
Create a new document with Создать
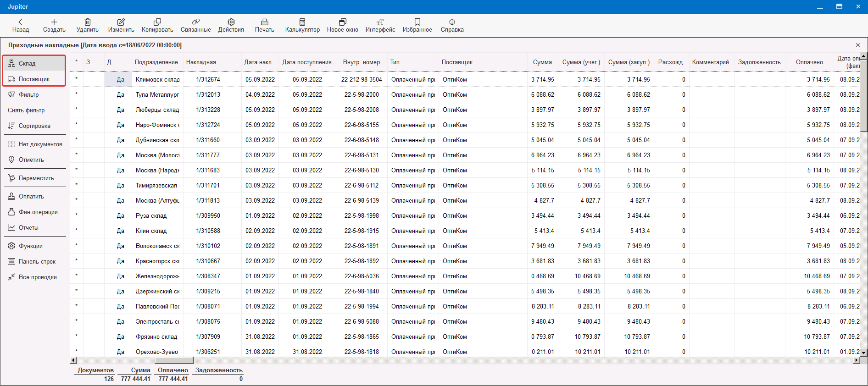(x=54, y=25)
